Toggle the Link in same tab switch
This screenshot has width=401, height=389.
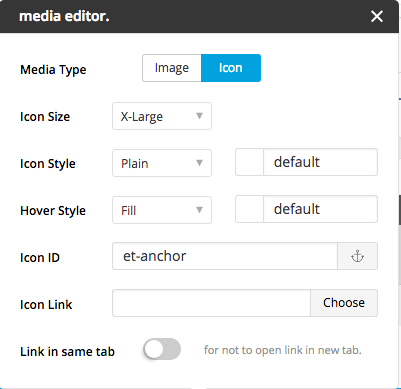[x=162, y=349]
